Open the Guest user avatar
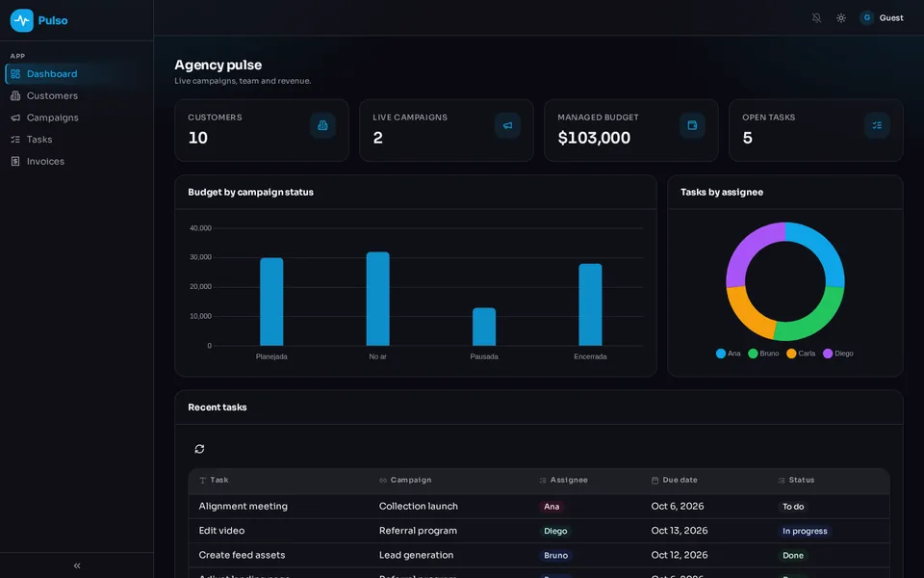 click(x=866, y=17)
